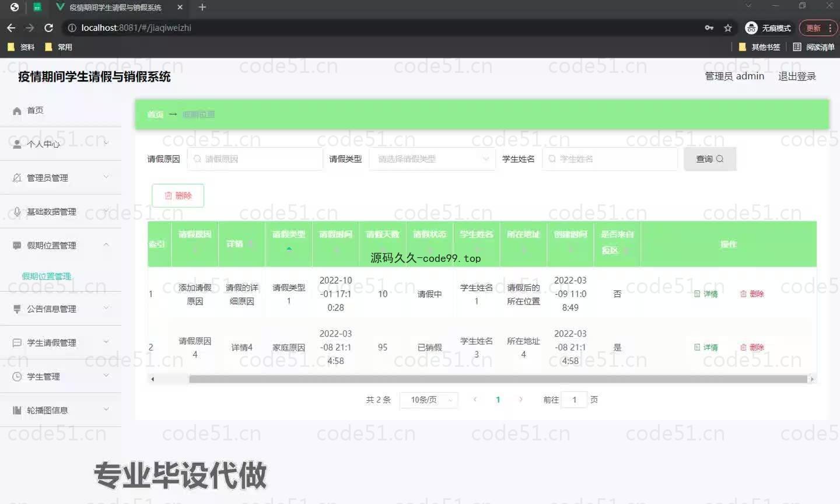The width and height of the screenshot is (840, 504).
Task: Select the 假期位置管理 submenu item
Action: coord(47,276)
